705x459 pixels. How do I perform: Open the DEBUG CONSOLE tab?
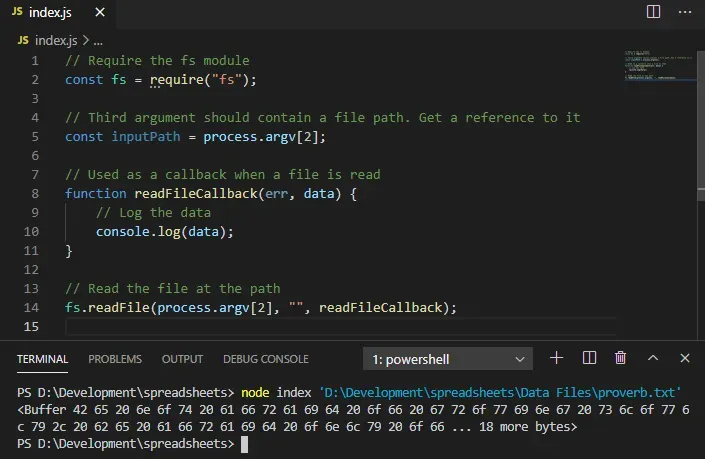[x=265, y=359]
